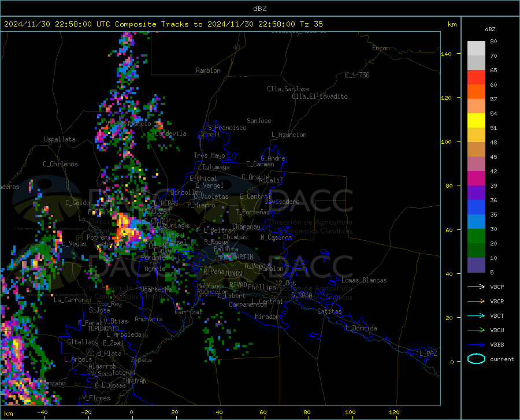Click the orange VBCR arrow icon

[x=476, y=301]
